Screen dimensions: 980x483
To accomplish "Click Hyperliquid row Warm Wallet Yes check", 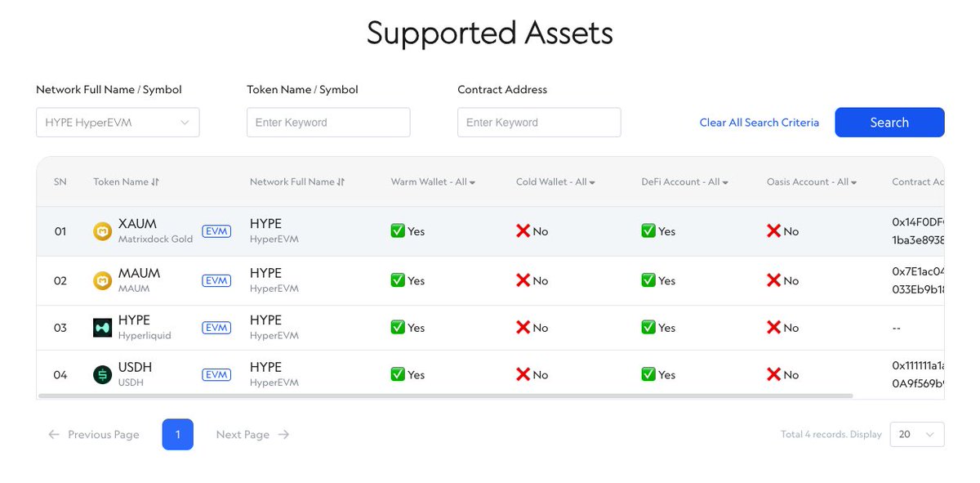I will click(x=408, y=328).
